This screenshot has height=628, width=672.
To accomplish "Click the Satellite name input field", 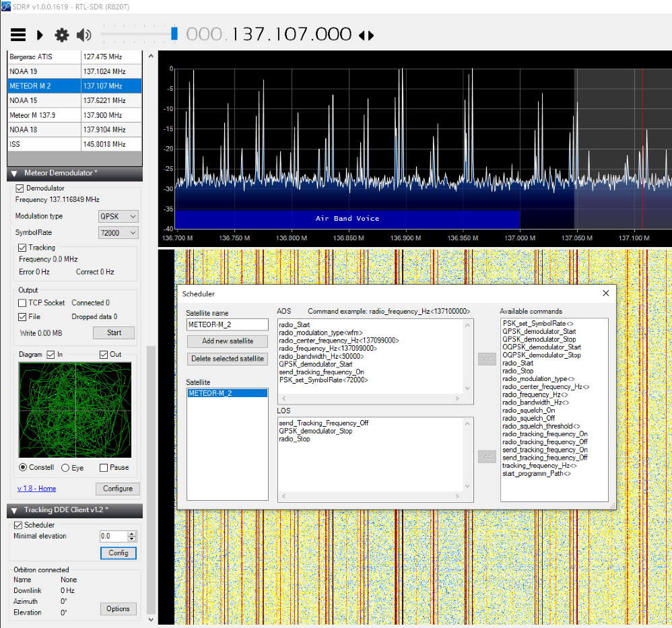I will tap(228, 325).
